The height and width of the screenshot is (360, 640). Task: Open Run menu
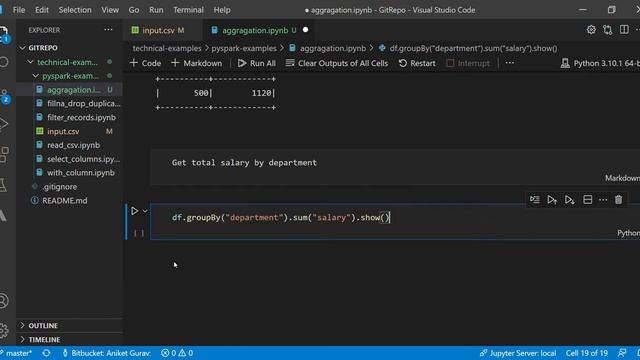point(156,10)
